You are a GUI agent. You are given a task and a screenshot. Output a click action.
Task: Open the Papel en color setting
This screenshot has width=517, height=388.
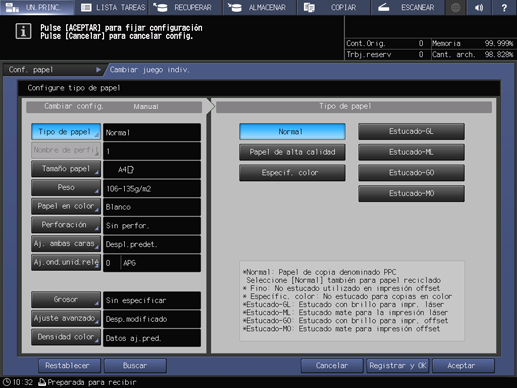tap(66, 207)
